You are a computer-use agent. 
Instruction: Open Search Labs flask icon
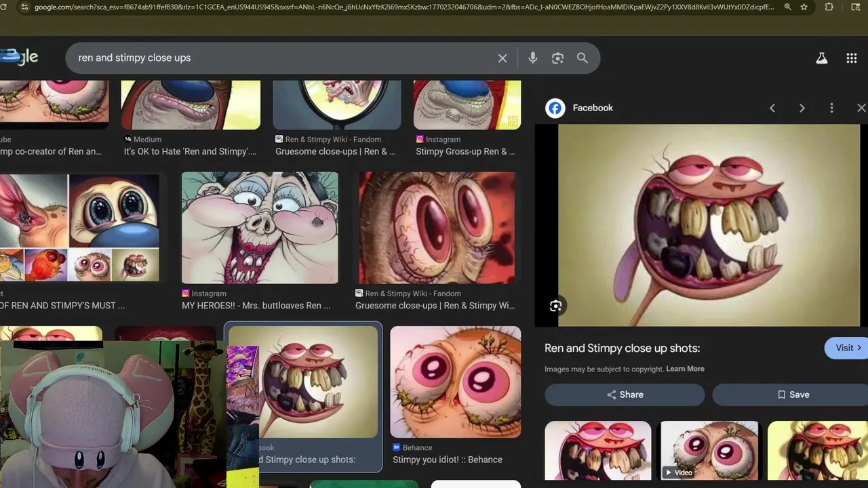[x=822, y=58]
